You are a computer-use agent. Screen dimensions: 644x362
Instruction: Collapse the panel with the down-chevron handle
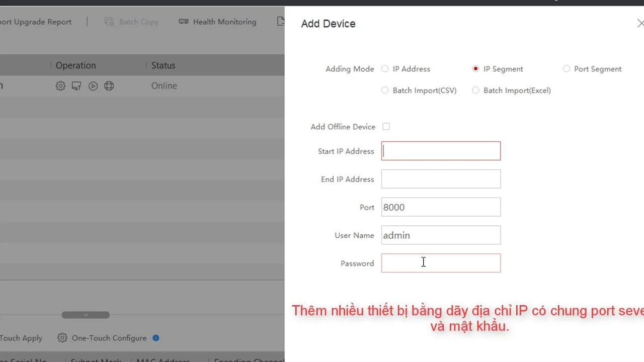click(x=86, y=315)
